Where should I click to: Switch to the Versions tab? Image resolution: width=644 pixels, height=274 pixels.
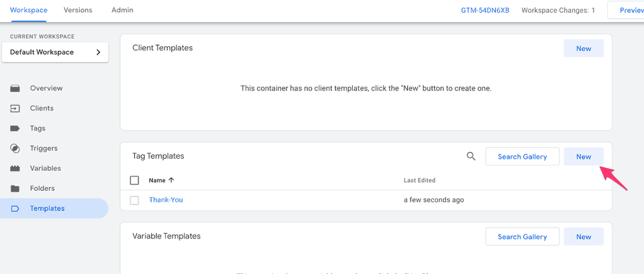pos(78,10)
